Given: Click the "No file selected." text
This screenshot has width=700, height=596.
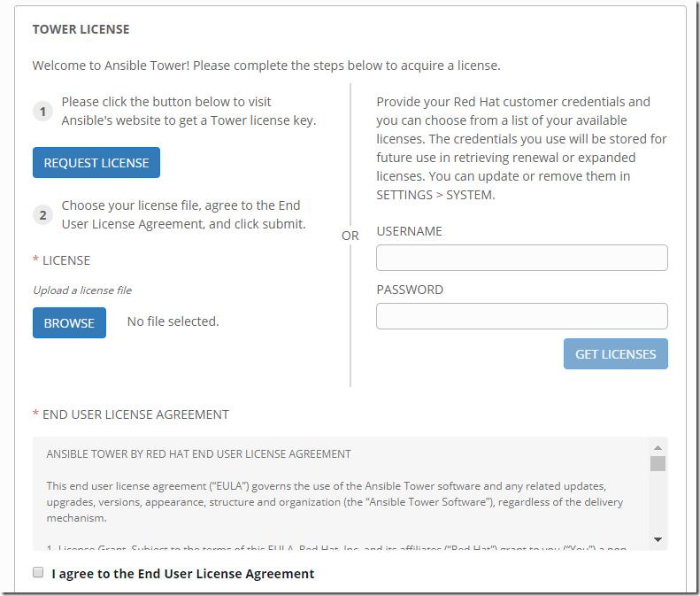Looking at the screenshot, I should coord(173,321).
